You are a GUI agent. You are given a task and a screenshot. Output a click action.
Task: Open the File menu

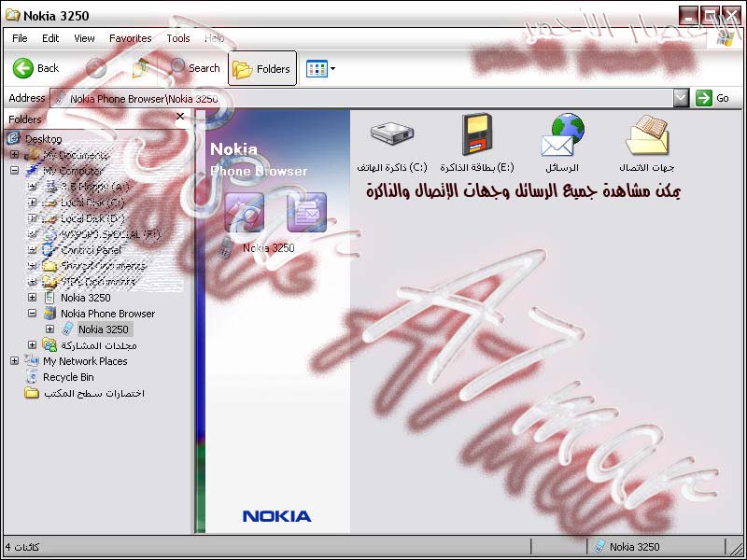coord(20,38)
